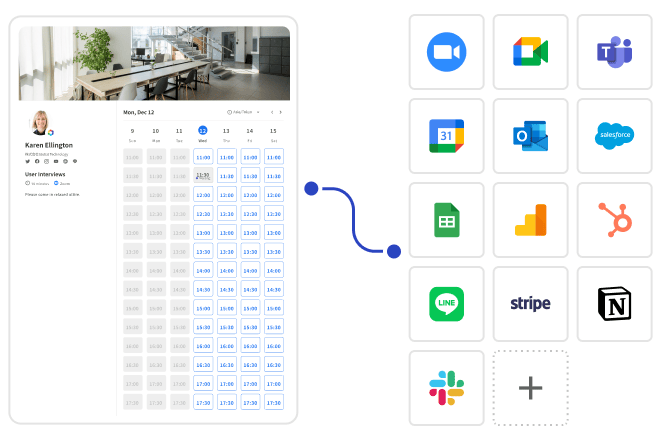Click Karen Ellington's profile photo
Viewport: 661px width, 440px height.
(x=42, y=122)
